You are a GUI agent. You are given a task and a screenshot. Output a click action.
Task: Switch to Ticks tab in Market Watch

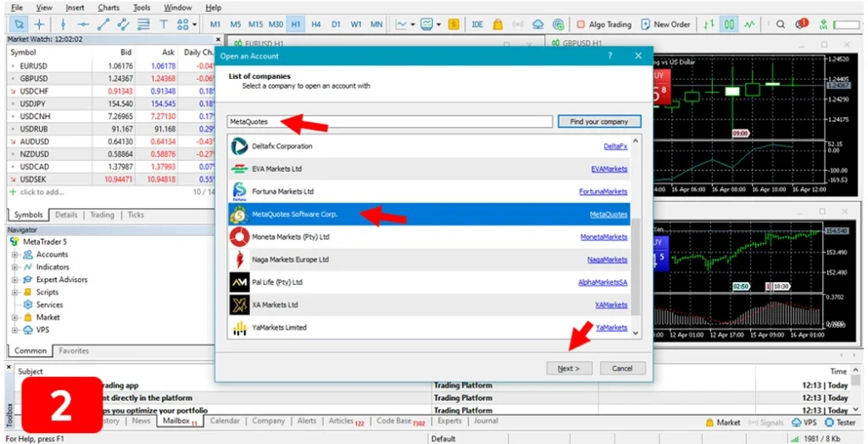point(136,215)
